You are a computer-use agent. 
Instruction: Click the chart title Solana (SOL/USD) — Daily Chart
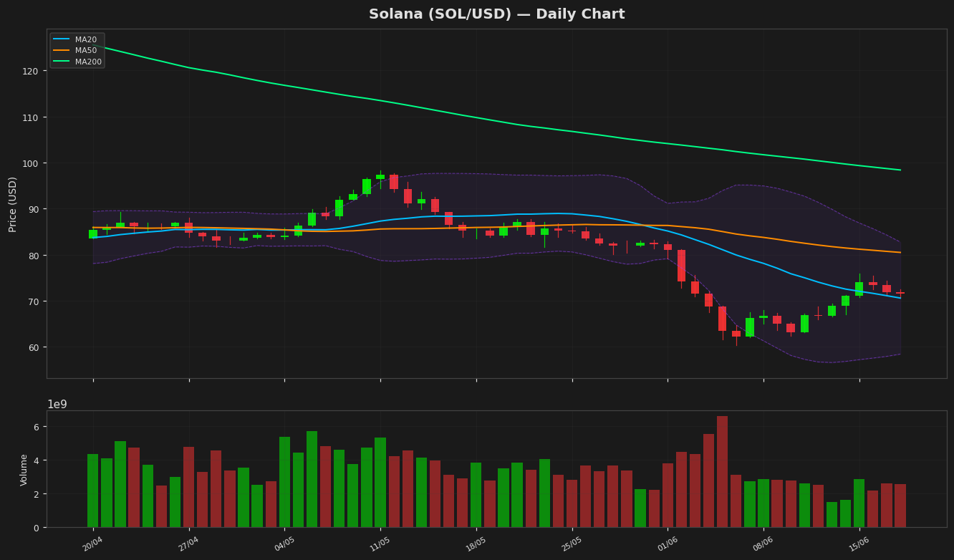tap(496, 14)
